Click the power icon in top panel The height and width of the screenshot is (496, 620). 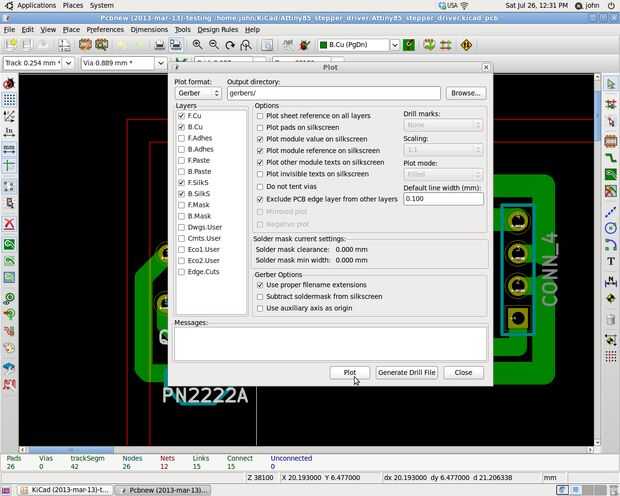pyautogui.click(x=611, y=6)
